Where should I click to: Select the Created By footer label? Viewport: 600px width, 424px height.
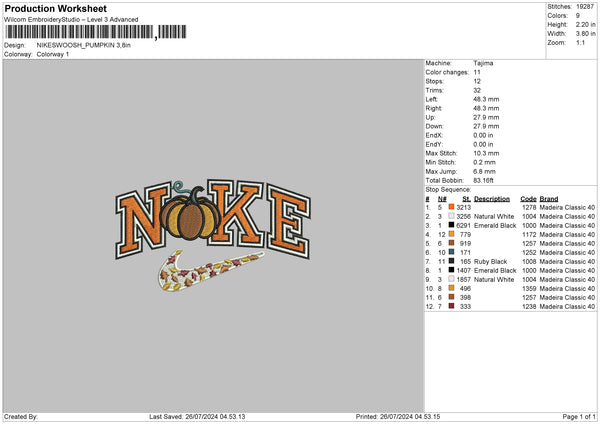21,417
